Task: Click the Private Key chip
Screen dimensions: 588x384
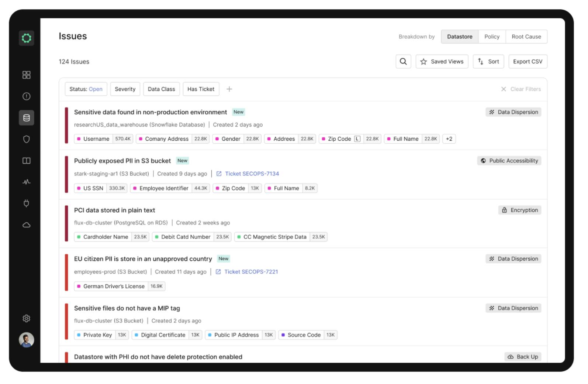Action: [x=101, y=335]
